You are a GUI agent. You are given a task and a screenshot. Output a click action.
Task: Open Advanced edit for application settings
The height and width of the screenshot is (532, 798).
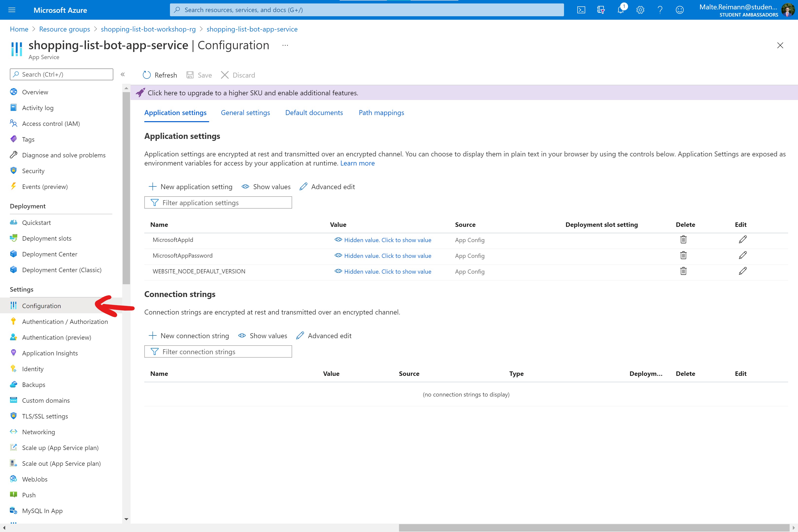pyautogui.click(x=327, y=187)
